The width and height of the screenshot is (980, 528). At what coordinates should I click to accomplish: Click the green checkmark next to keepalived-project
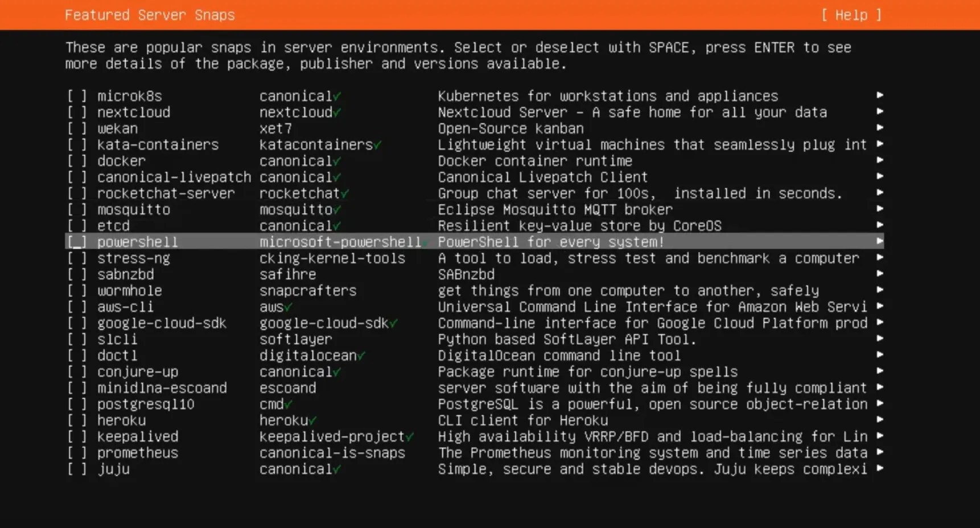[410, 437]
